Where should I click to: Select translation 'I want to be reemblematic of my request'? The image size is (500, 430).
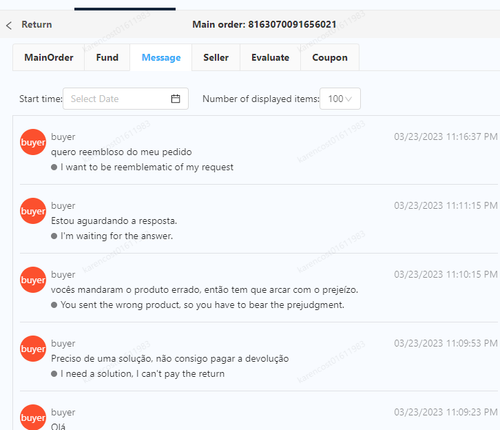147,167
